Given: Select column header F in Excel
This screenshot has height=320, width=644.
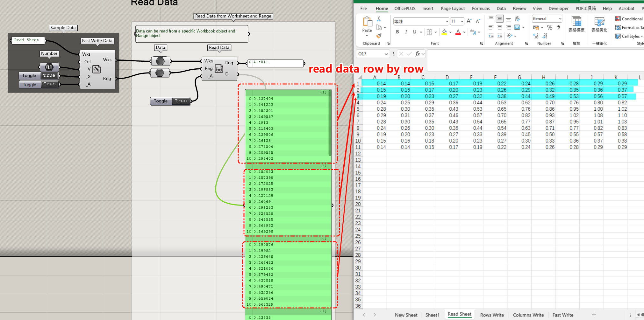Looking at the screenshot, I should tap(495, 77).
